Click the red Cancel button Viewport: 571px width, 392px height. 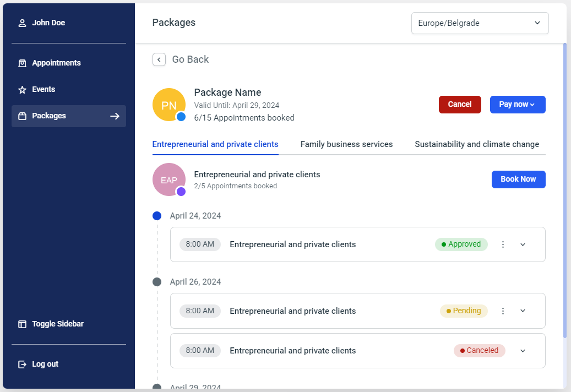click(460, 105)
